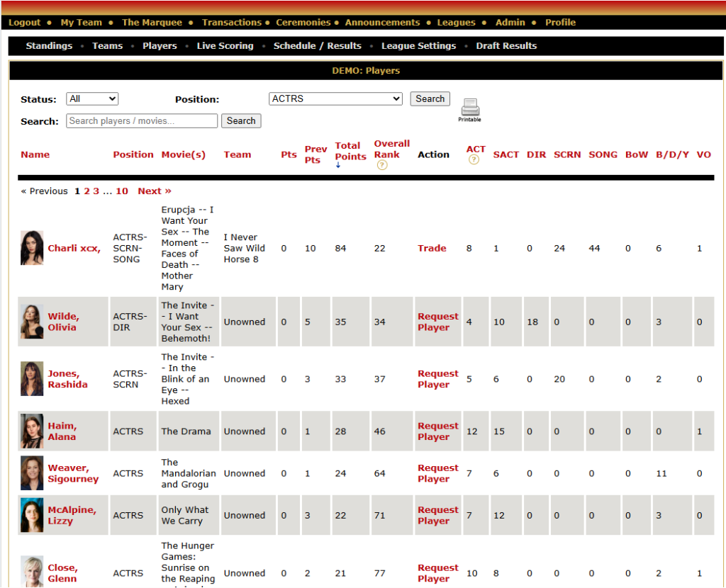726x588 pixels.
Task: Go to page 2 of players
Action: [x=86, y=191]
